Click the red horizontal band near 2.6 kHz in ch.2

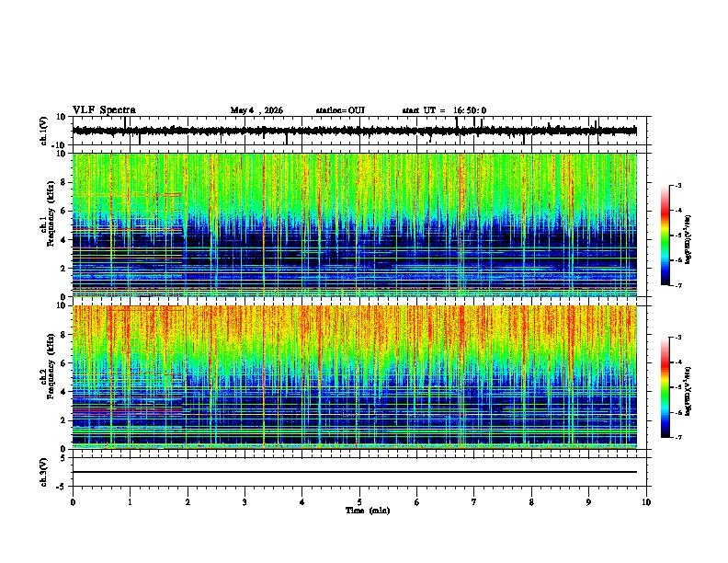coord(128,411)
